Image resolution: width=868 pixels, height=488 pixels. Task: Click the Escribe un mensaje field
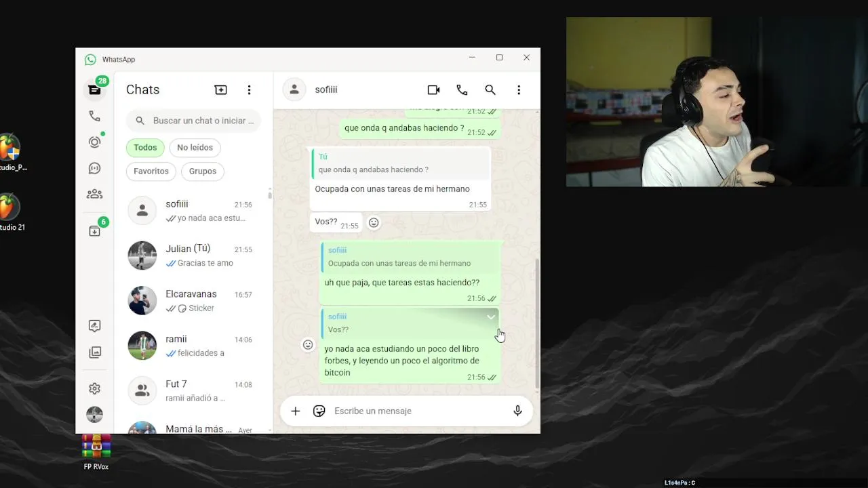click(x=417, y=411)
